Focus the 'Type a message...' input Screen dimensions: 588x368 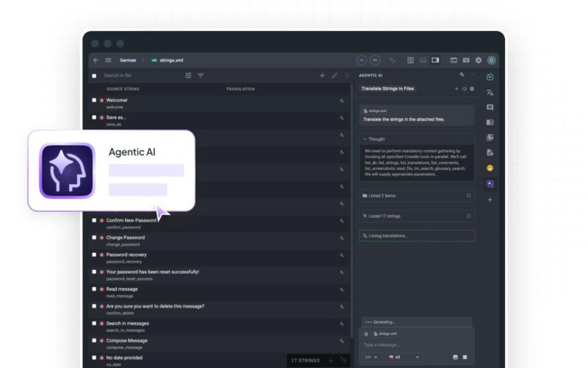point(416,344)
